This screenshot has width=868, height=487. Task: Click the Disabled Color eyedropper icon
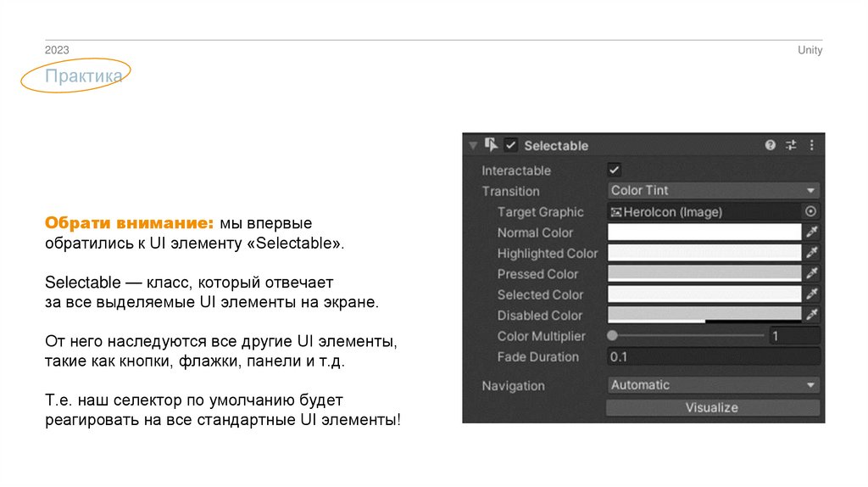811,315
